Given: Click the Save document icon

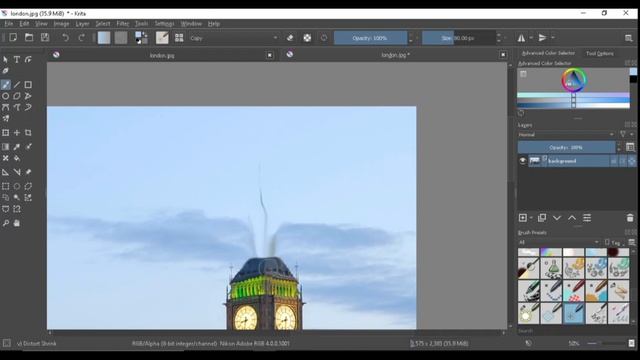Looking at the screenshot, I should (45, 38).
